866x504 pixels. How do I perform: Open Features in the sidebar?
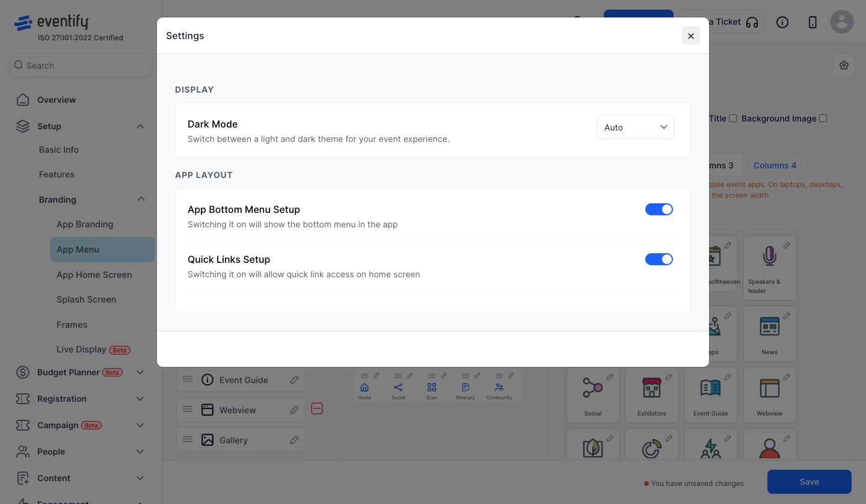(57, 174)
